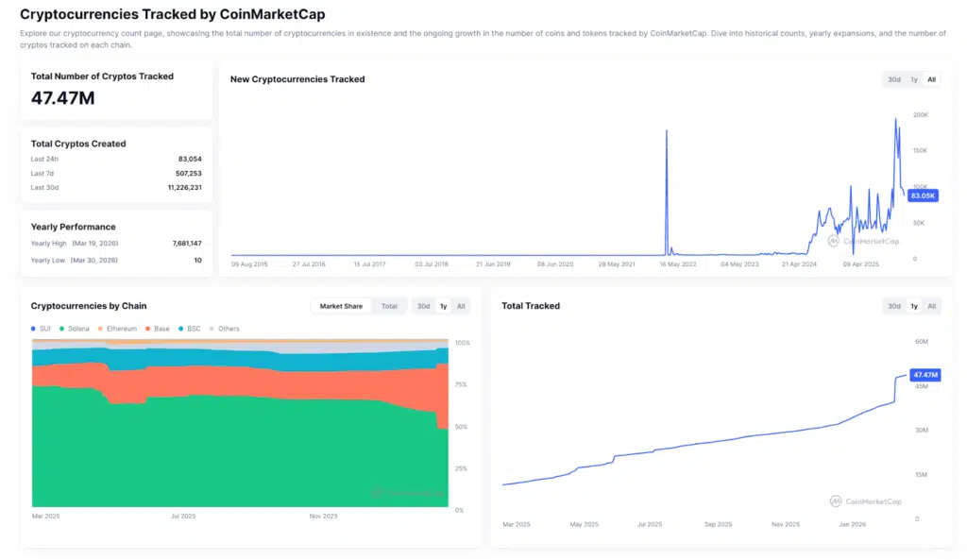Click the SUI legend dot
The image size is (967, 560).
(x=33, y=328)
